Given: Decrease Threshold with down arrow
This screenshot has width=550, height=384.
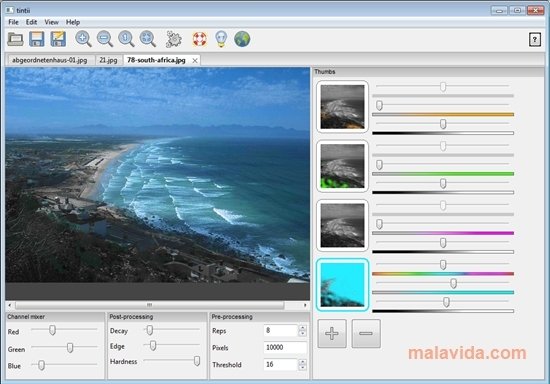Looking at the screenshot, I should [x=302, y=368].
